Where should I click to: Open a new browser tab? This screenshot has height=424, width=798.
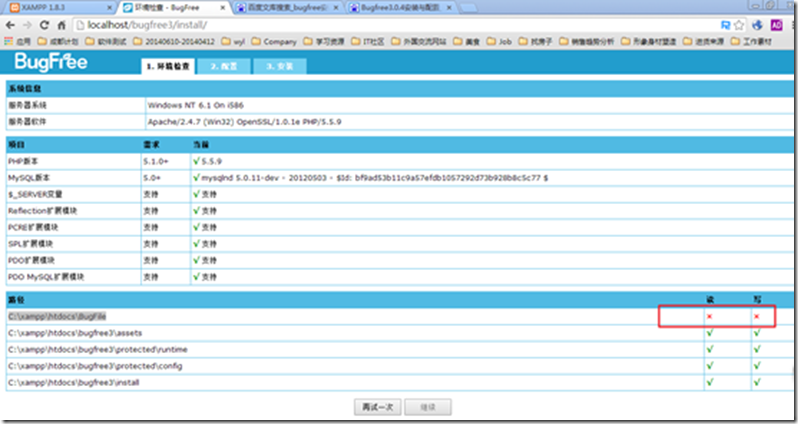click(468, 8)
